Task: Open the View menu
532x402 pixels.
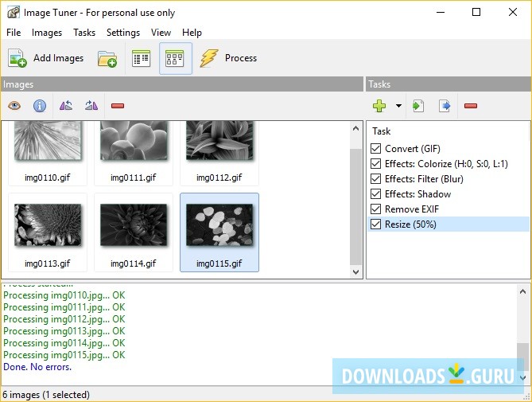Action: click(x=161, y=33)
